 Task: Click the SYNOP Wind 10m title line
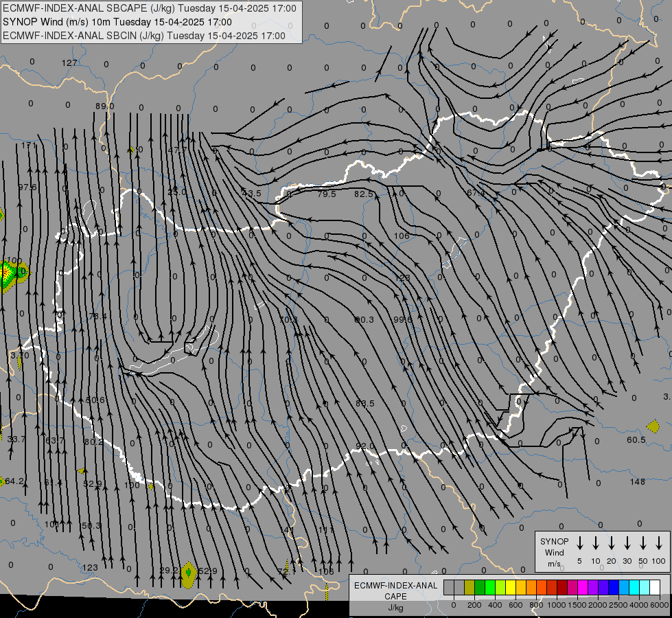point(117,22)
